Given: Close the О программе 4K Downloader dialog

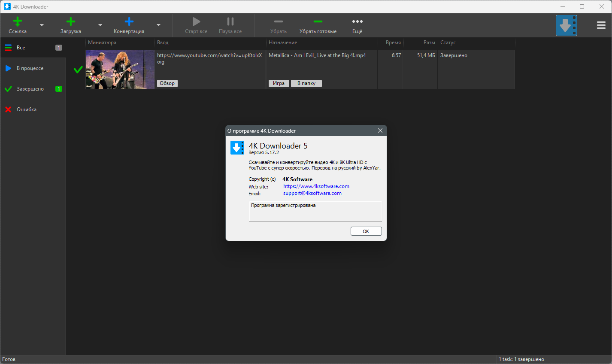Looking at the screenshot, I should coord(380,130).
